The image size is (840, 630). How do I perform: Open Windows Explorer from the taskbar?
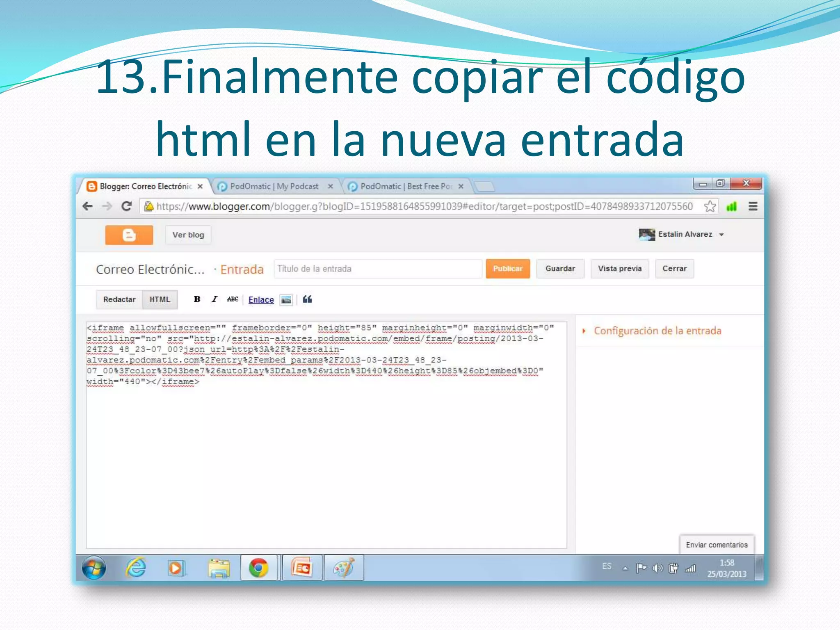pyautogui.click(x=219, y=568)
